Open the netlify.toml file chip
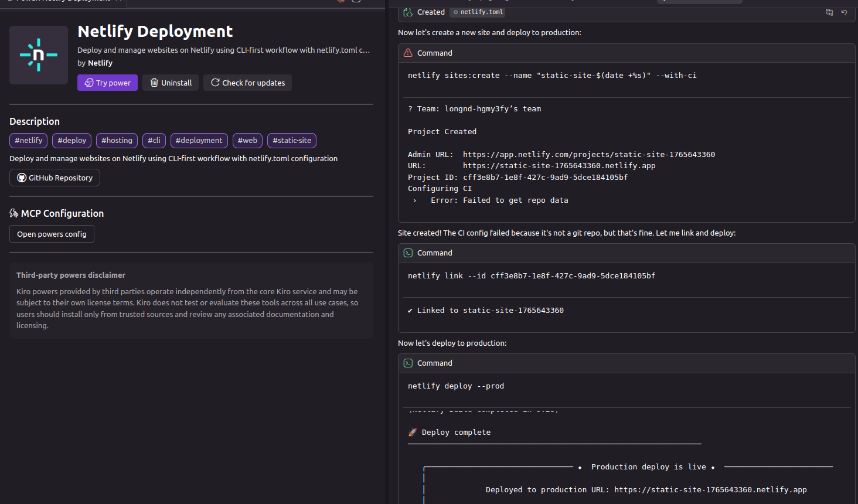 (x=477, y=12)
